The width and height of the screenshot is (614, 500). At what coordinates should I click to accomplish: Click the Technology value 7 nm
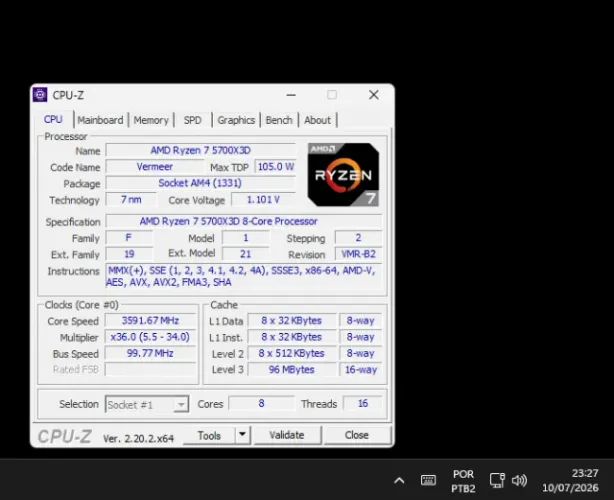coord(131,200)
